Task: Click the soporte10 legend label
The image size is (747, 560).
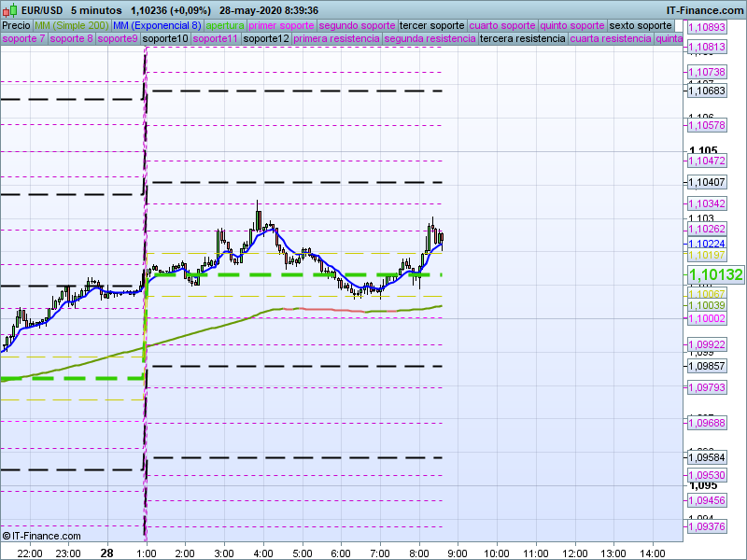Action: (166, 39)
